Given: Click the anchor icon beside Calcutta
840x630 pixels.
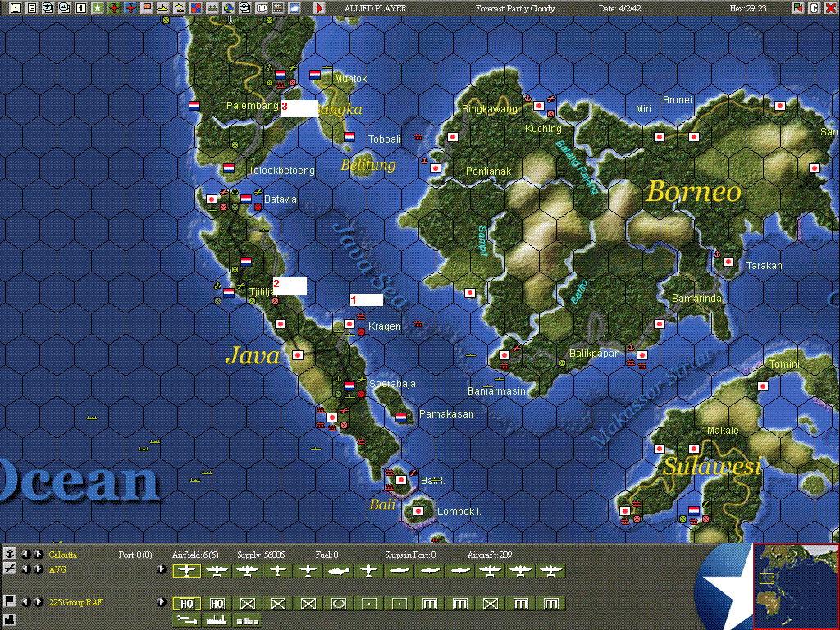Looking at the screenshot, I should 9,554.
